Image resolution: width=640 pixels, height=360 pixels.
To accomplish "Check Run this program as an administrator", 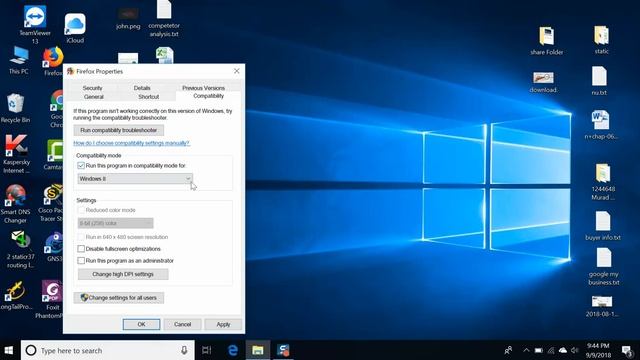I will pos(81,260).
